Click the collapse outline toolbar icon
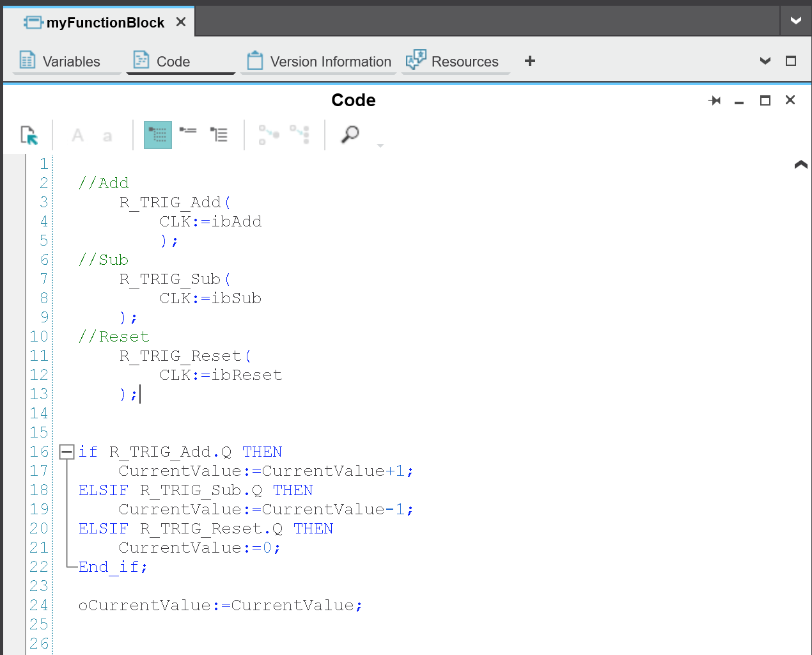 188,130
